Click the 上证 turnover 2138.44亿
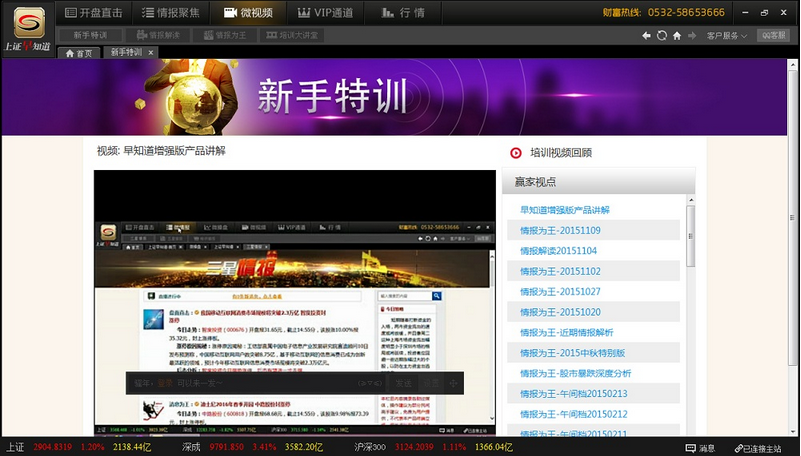Screen dimensions: 801x456 (132, 447)
